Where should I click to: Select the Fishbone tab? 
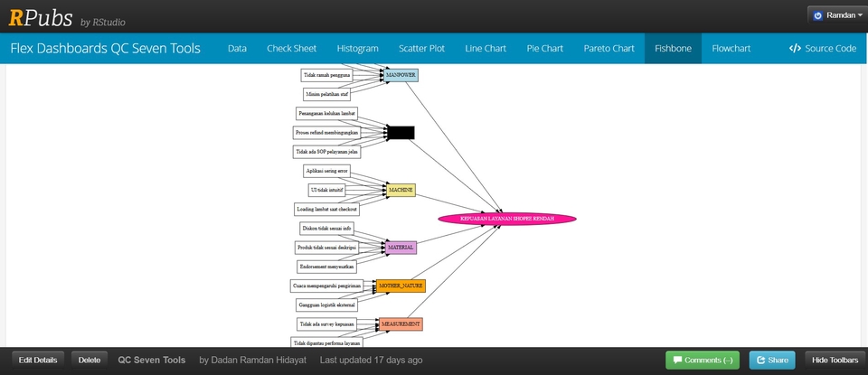pos(673,48)
